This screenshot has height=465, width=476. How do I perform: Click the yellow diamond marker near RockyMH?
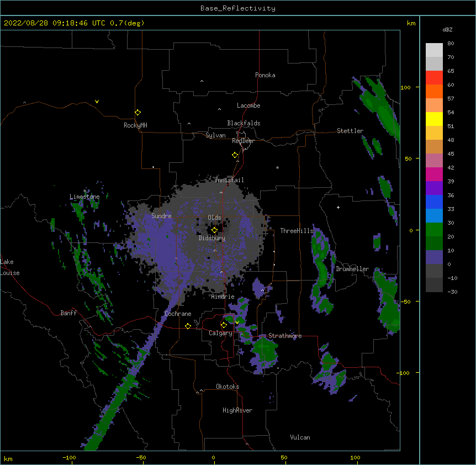pyautogui.click(x=137, y=113)
